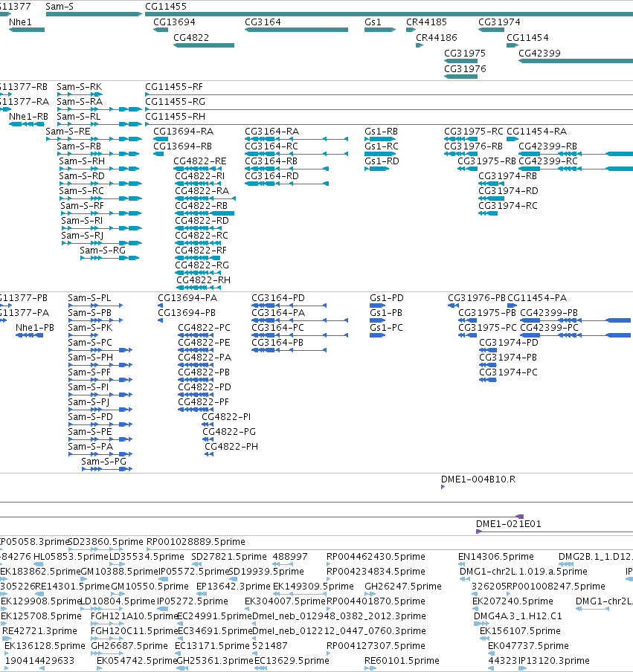
Task: Select the CR44185 gene label
Action: [426, 22]
